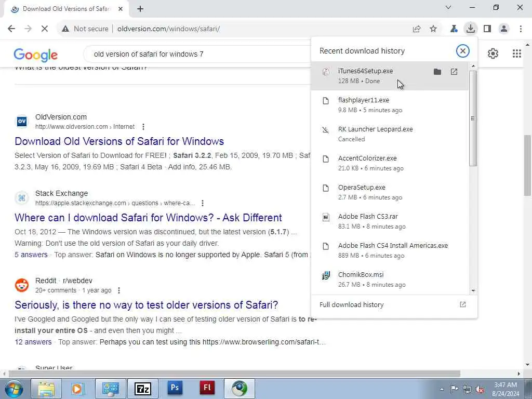Open the 5 answers link

[31, 255]
